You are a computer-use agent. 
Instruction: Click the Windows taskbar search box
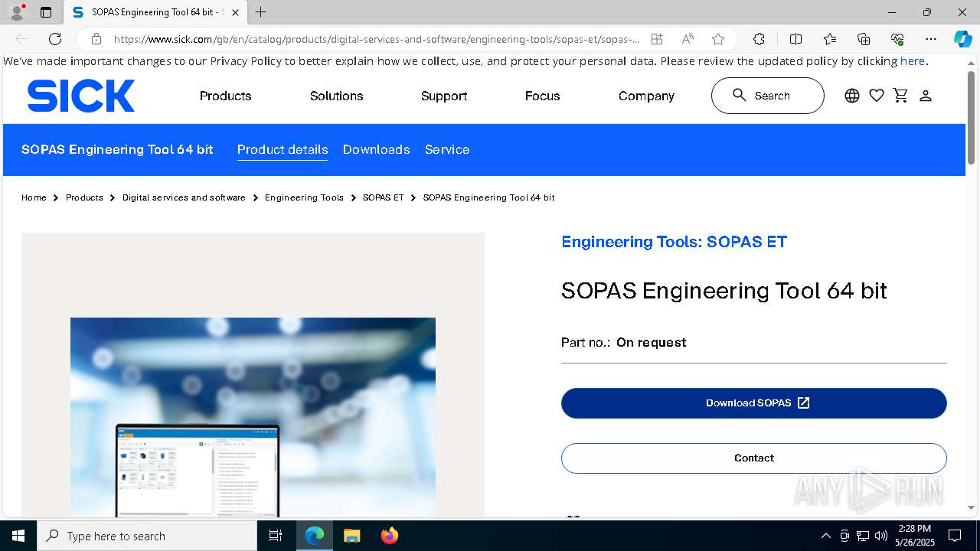point(147,536)
